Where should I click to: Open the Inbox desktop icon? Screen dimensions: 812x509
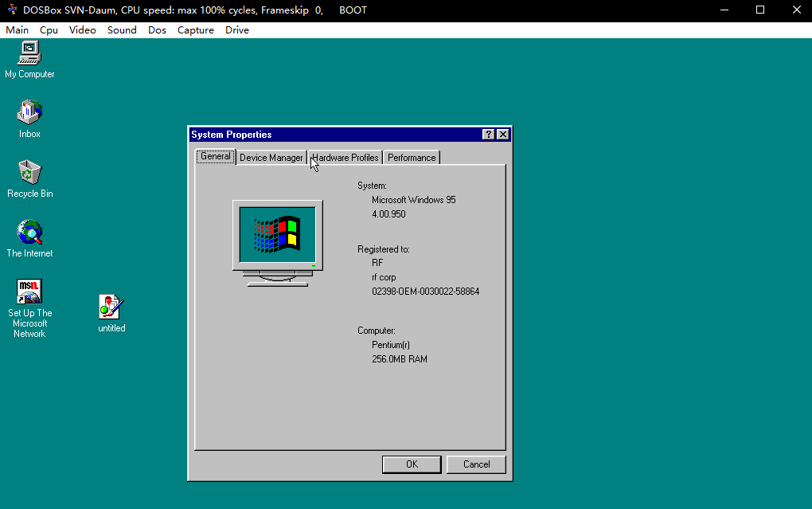pyautogui.click(x=29, y=114)
